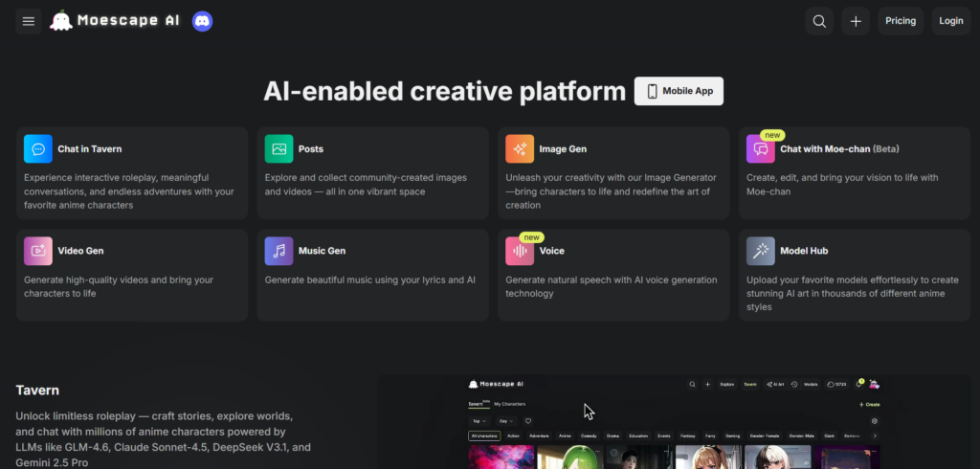
Task: Click the Tavern section heading
Action: 37,391
